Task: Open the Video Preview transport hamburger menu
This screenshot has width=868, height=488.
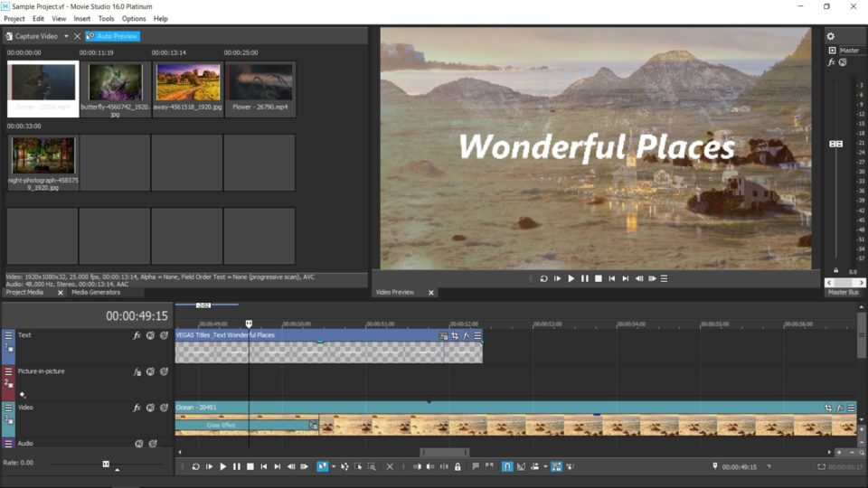Action: point(664,279)
